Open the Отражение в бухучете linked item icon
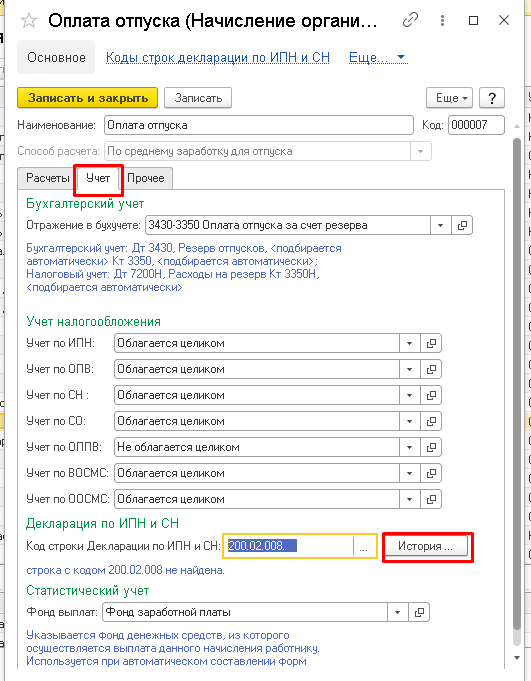 462,225
